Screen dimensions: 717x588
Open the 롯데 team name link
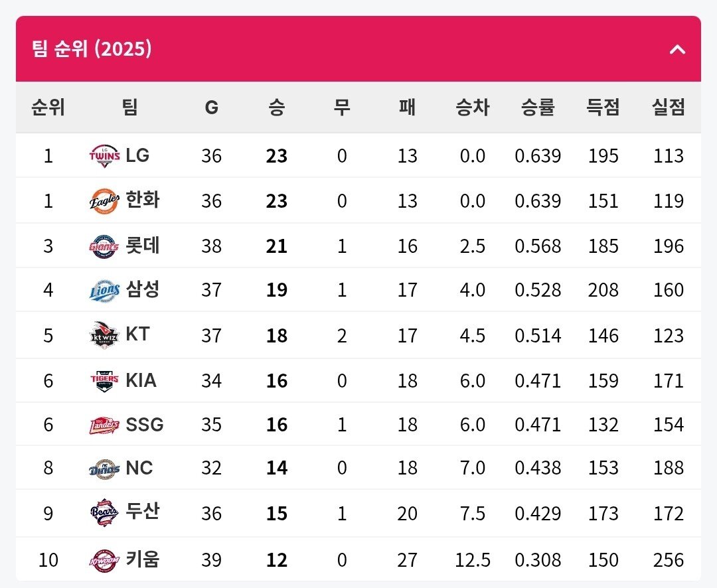[x=143, y=246]
